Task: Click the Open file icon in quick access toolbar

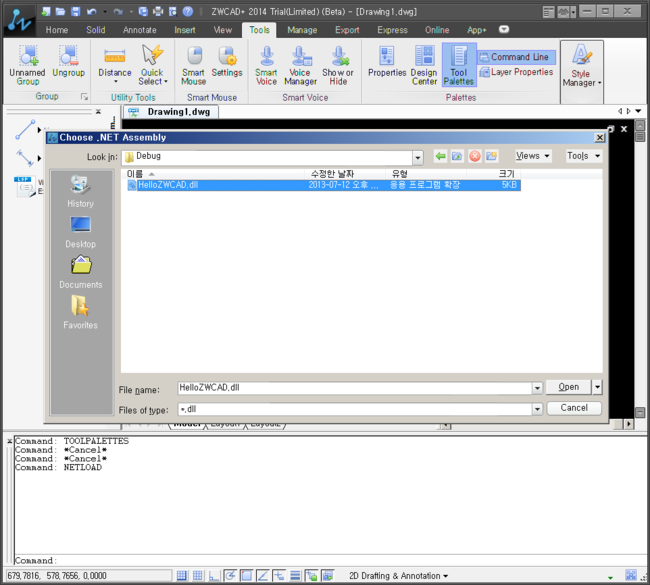Action: point(61,12)
